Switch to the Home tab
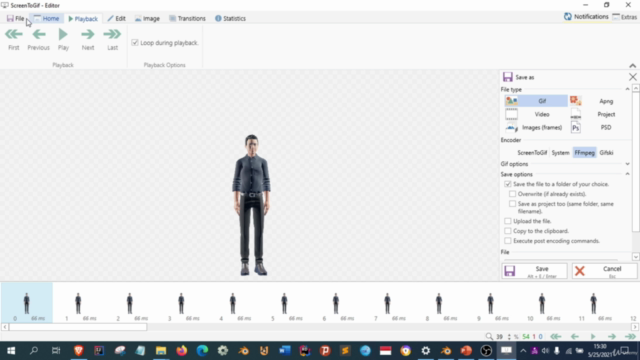Image resolution: width=640 pixels, height=360 pixels. tap(46, 18)
